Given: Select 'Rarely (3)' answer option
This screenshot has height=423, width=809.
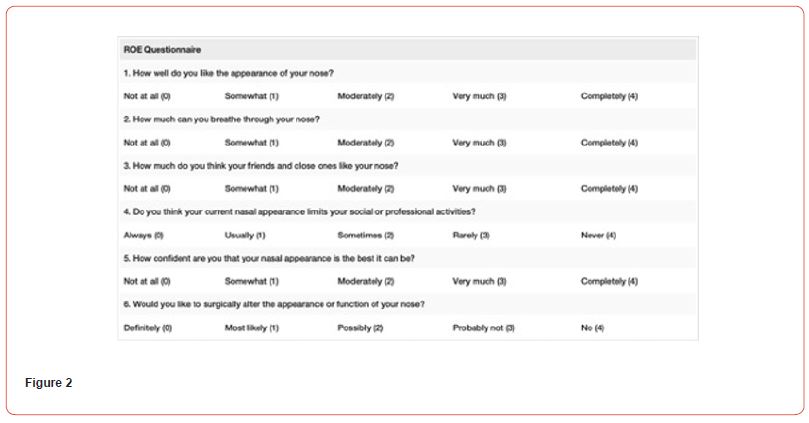Looking at the screenshot, I should [471, 235].
